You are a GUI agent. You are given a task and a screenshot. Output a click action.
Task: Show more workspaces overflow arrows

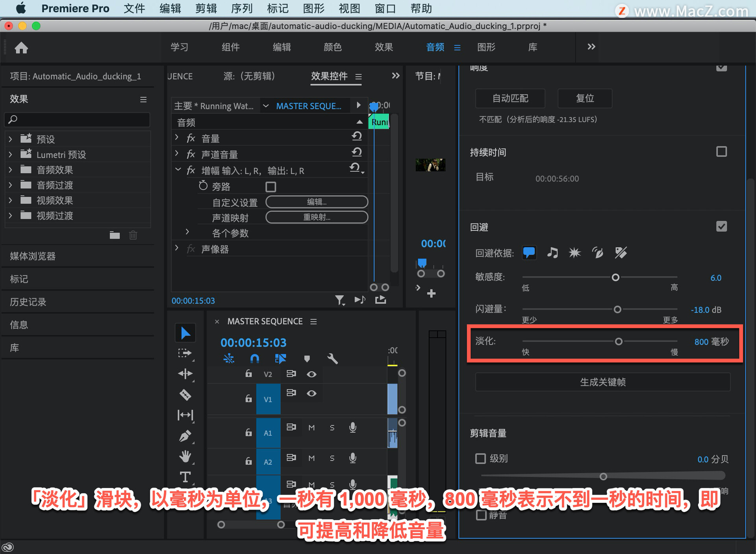point(591,47)
